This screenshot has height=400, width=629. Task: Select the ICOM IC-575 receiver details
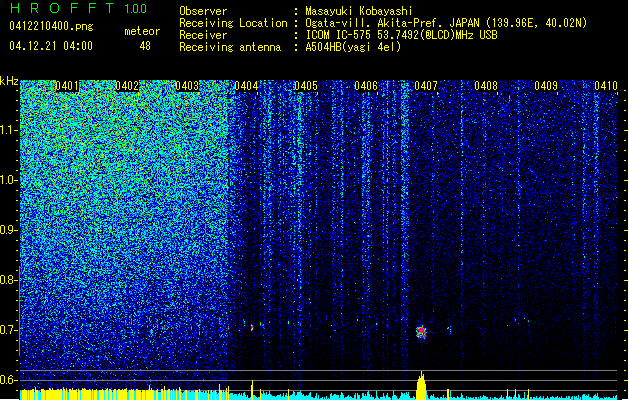[x=401, y=35]
